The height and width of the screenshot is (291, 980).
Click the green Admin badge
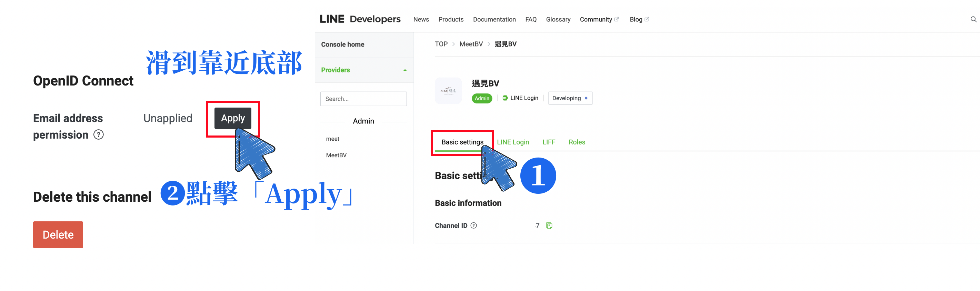pyautogui.click(x=482, y=99)
